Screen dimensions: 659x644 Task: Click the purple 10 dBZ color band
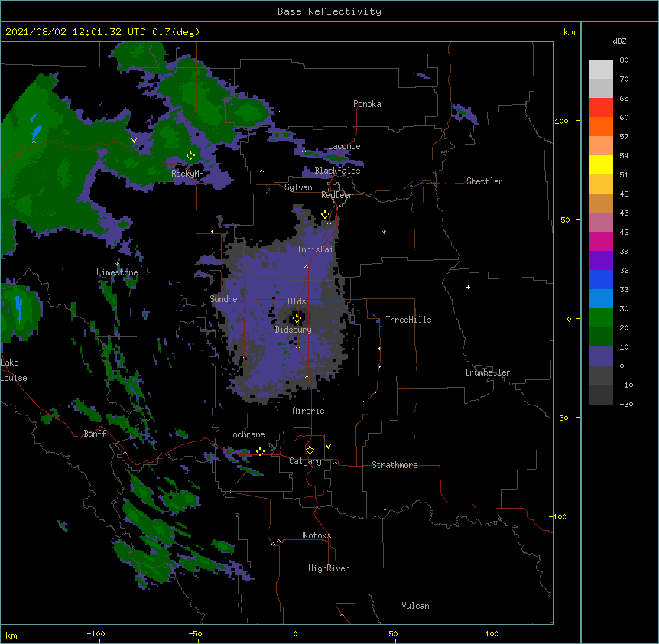(x=601, y=356)
